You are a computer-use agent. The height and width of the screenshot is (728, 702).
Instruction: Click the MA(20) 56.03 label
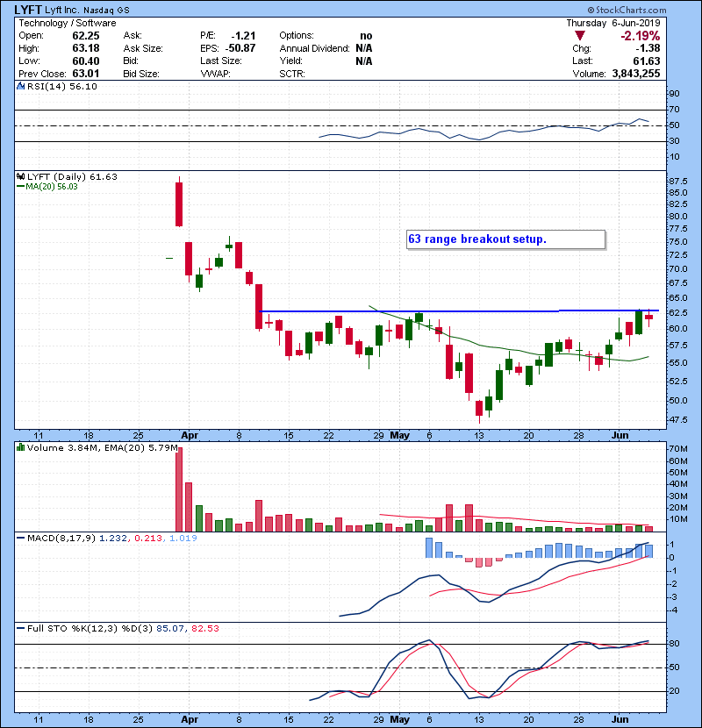click(x=52, y=187)
